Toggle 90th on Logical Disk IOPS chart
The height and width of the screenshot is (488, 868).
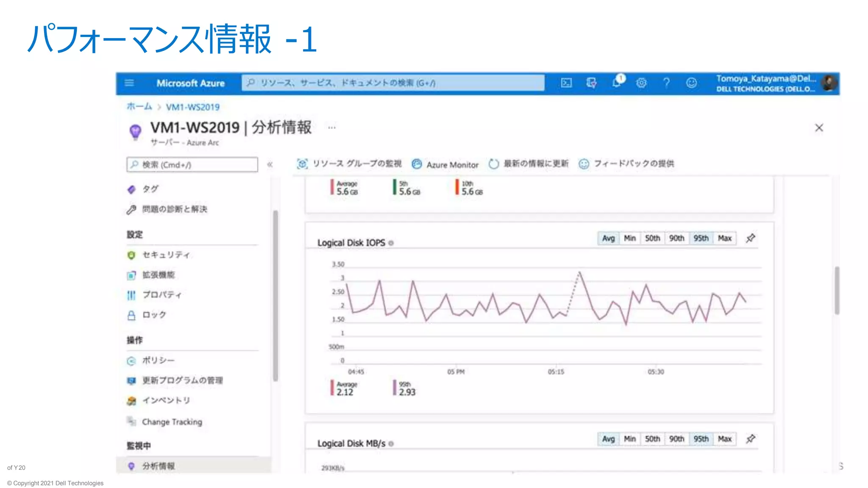[x=677, y=238]
